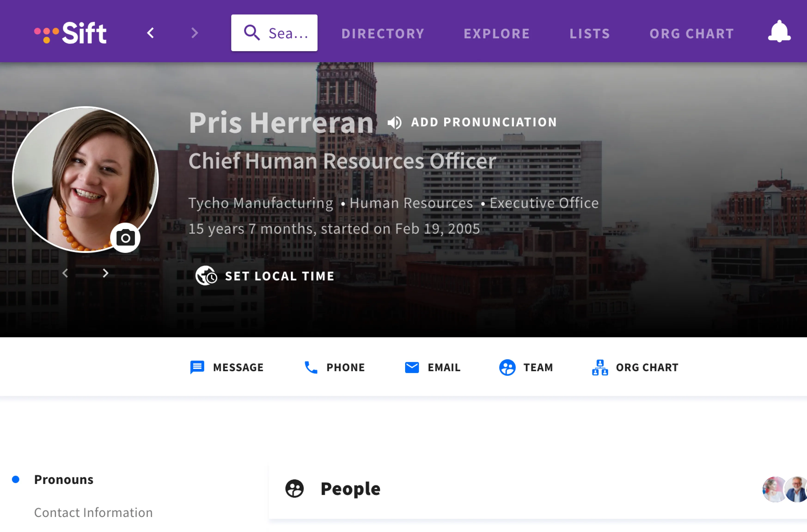Click the Search input field
Screen dimensions: 807x532
coord(274,33)
